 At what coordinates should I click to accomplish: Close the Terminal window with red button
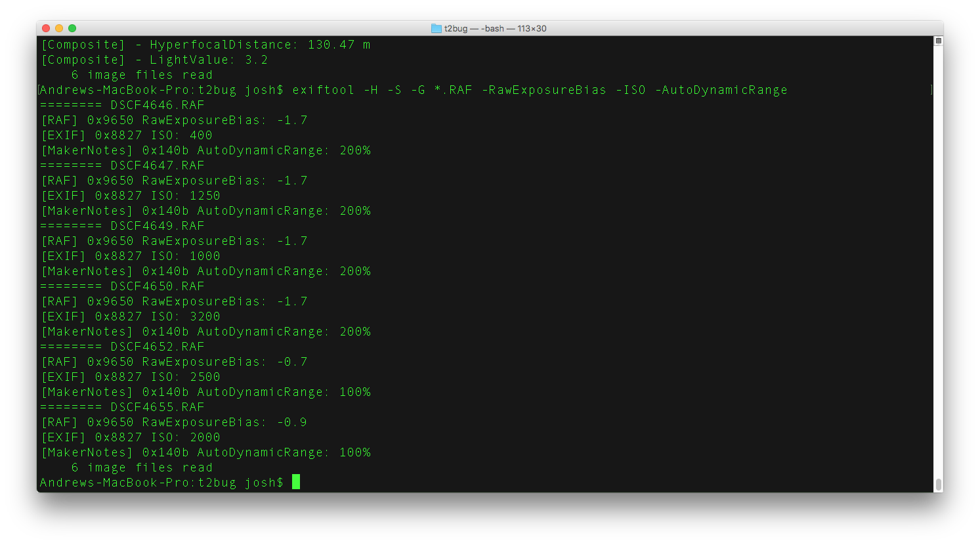pos(46,28)
